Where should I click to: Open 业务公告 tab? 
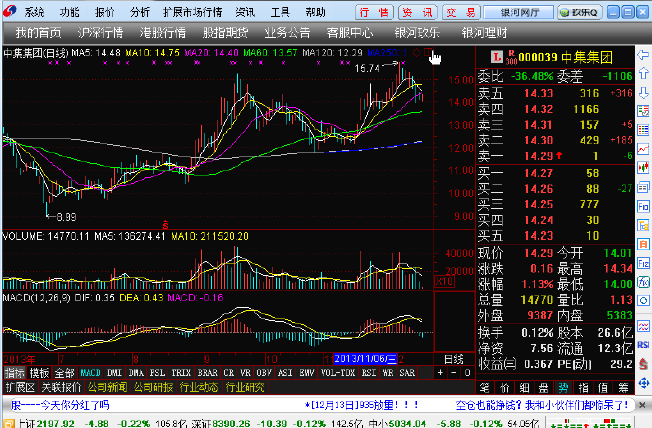[287, 32]
